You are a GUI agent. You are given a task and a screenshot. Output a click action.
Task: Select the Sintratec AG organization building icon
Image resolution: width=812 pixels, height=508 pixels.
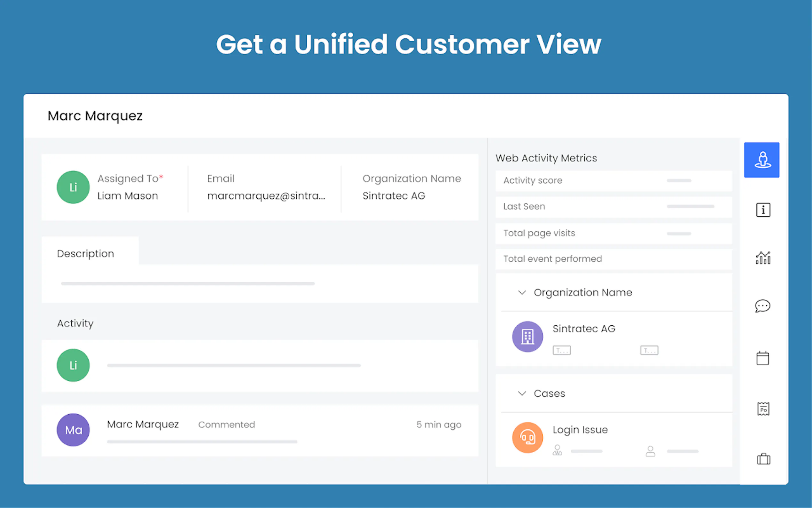click(527, 337)
